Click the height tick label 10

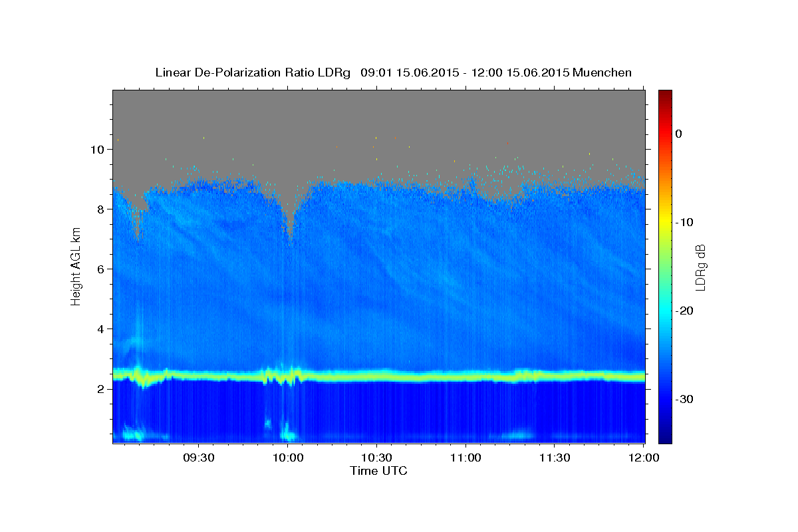[98, 149]
